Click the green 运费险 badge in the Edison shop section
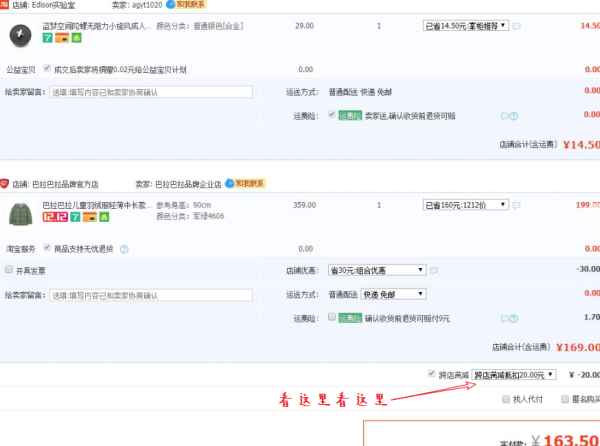 350,116
